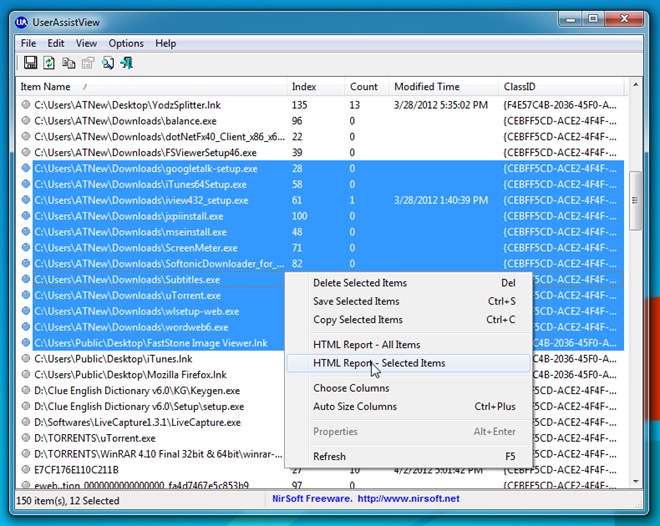
Task: Open the View menu
Action: 86,43
